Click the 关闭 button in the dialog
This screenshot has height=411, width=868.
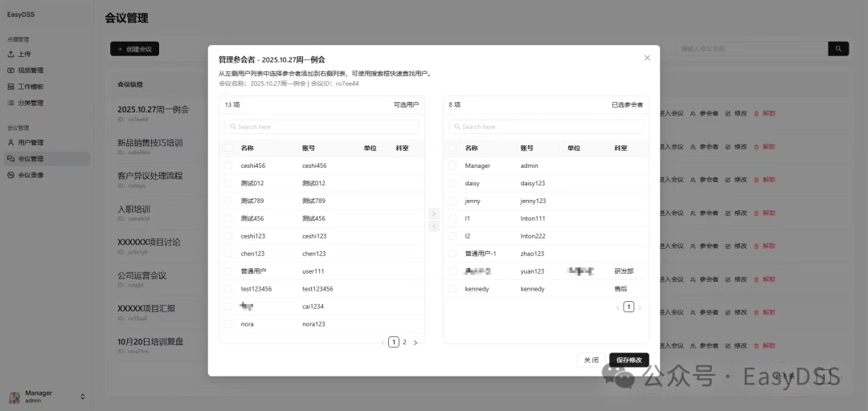point(591,360)
